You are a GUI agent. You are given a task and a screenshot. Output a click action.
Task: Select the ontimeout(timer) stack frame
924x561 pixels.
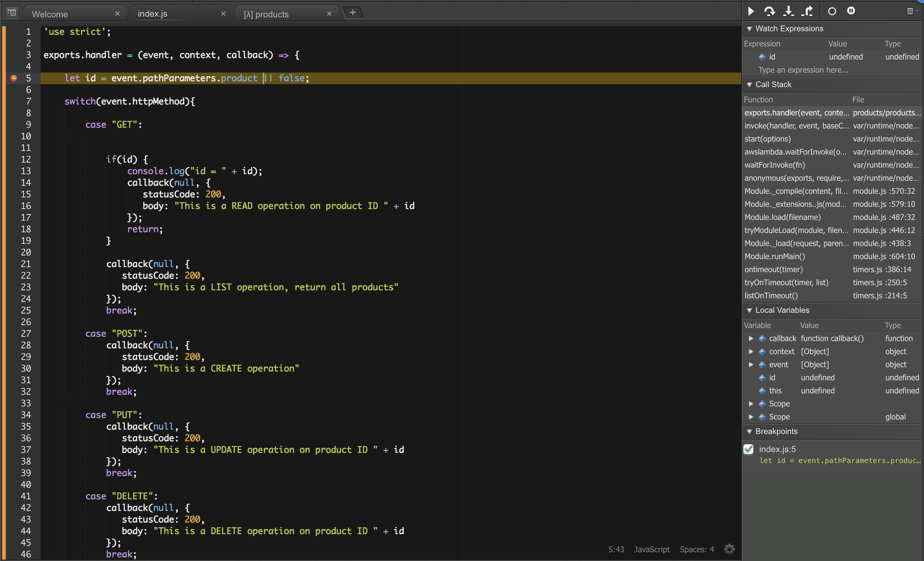tap(832, 270)
